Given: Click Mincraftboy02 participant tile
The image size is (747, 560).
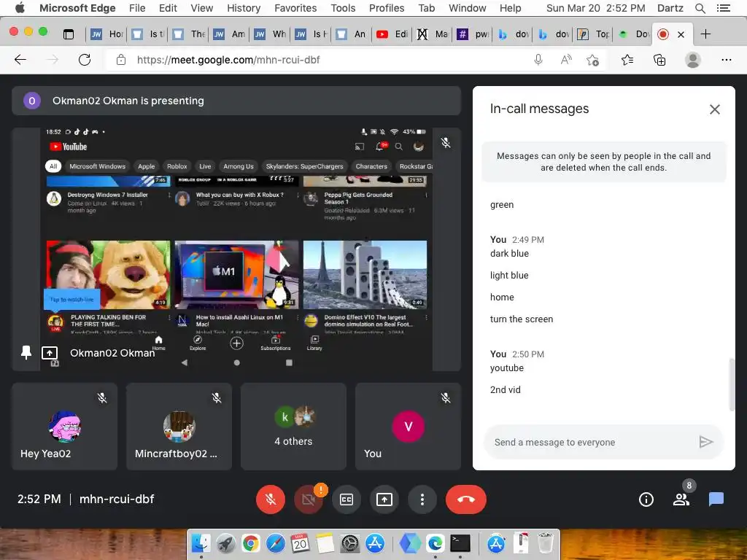Looking at the screenshot, I should (x=179, y=426).
